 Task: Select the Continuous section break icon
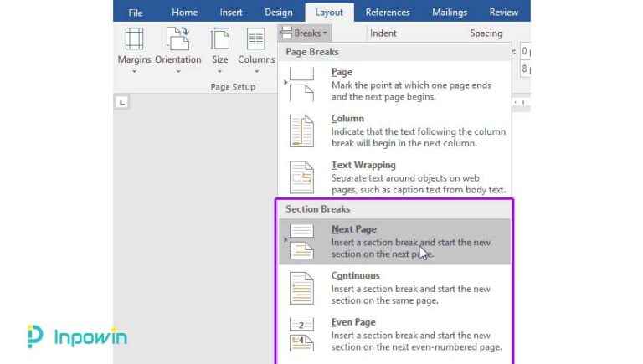[301, 288]
